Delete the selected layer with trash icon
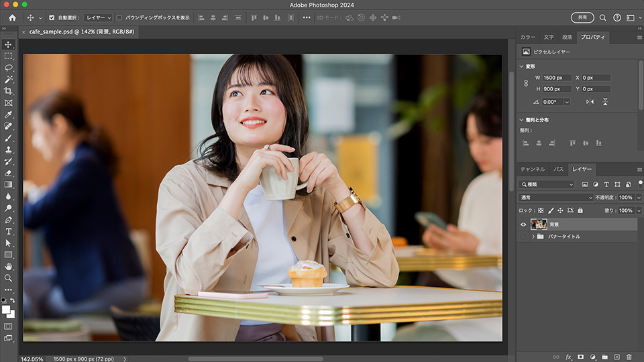 coord(629,357)
